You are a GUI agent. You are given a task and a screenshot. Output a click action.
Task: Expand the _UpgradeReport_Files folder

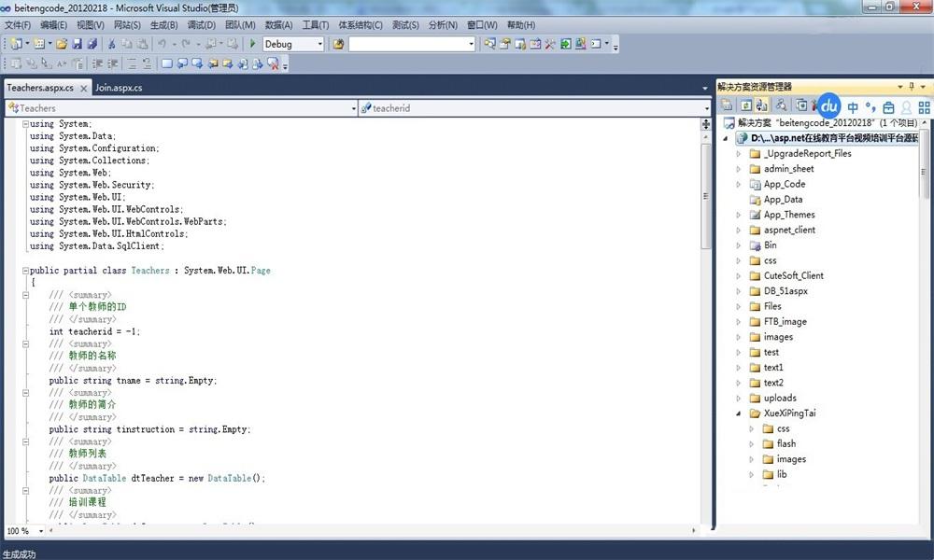coord(739,154)
